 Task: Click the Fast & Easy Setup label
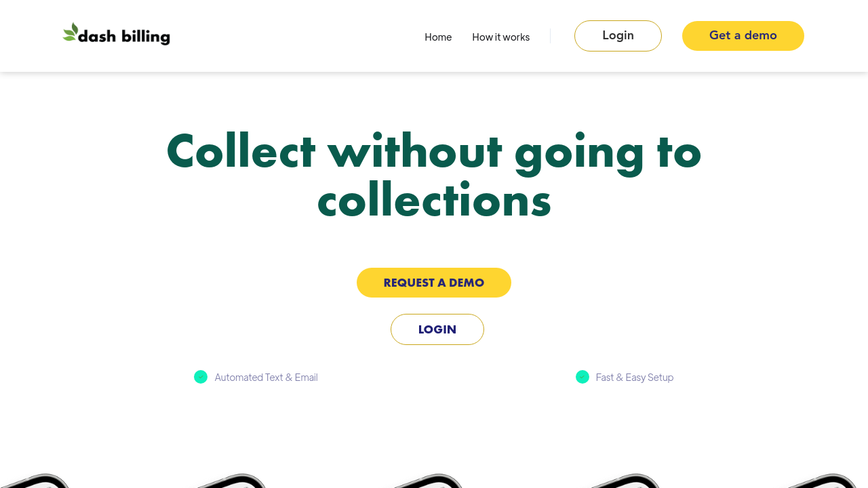635,378
